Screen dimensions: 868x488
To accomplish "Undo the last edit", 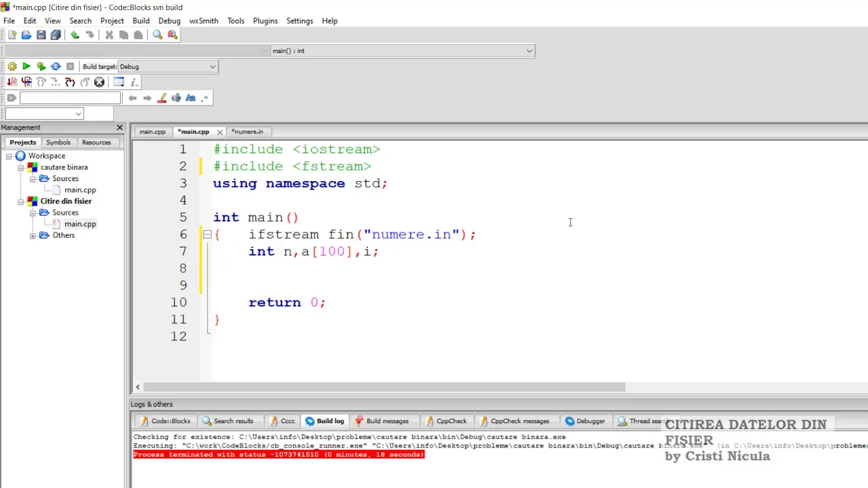I will (x=75, y=35).
